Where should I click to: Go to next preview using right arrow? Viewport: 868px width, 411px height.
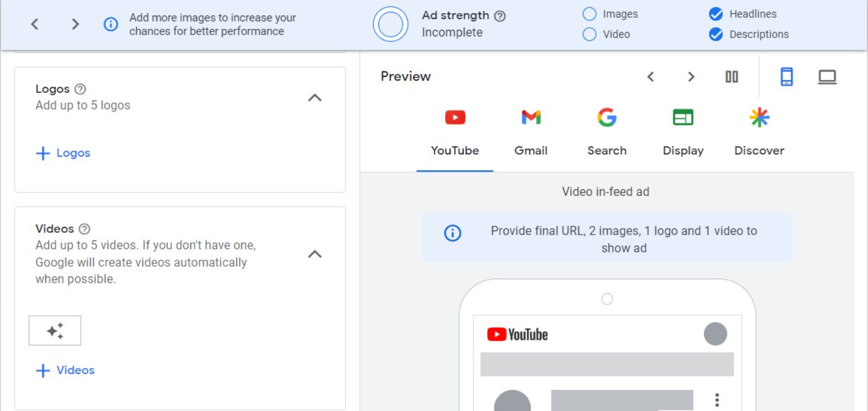pyautogui.click(x=691, y=77)
